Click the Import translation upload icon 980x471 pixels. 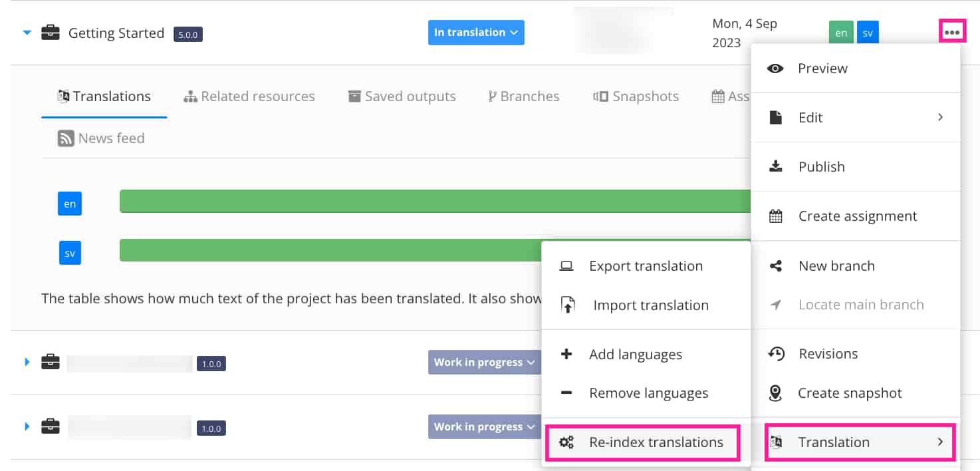566,305
